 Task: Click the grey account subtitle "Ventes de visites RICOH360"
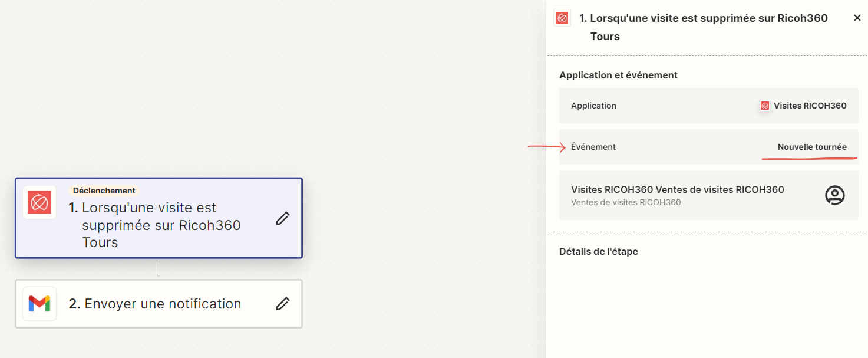tap(626, 202)
